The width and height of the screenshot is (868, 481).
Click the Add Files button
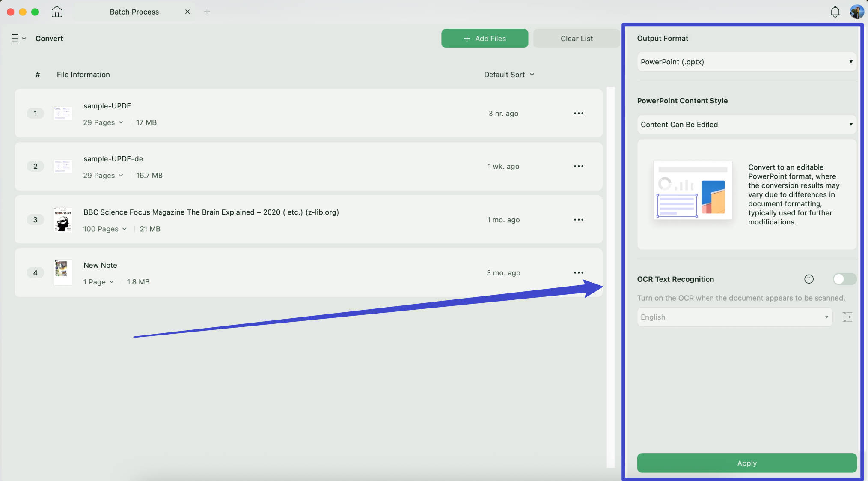click(485, 39)
